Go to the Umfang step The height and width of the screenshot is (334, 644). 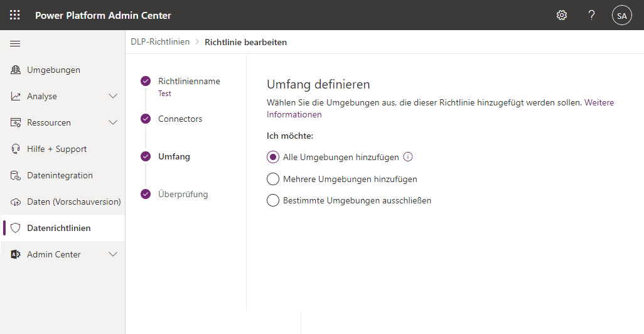coord(174,156)
